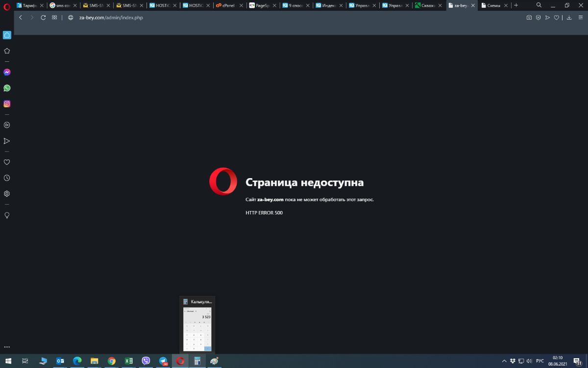The height and width of the screenshot is (368, 588).
Task: Close the cPanel tab
Action: click(x=241, y=5)
